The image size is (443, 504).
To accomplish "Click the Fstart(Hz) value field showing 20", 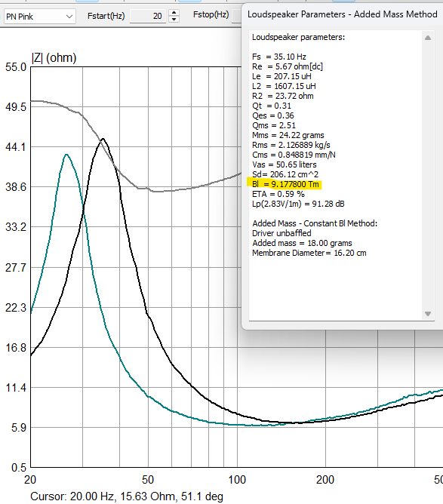I will pyautogui.click(x=148, y=16).
